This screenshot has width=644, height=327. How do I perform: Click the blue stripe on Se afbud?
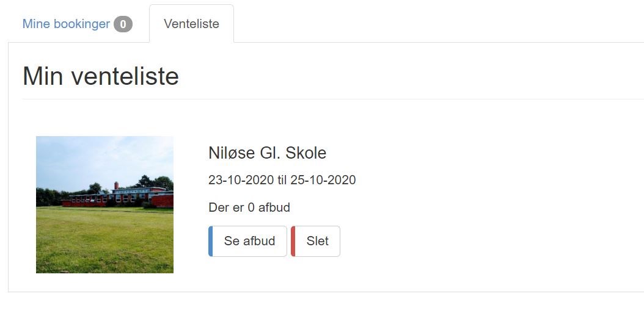pos(211,241)
